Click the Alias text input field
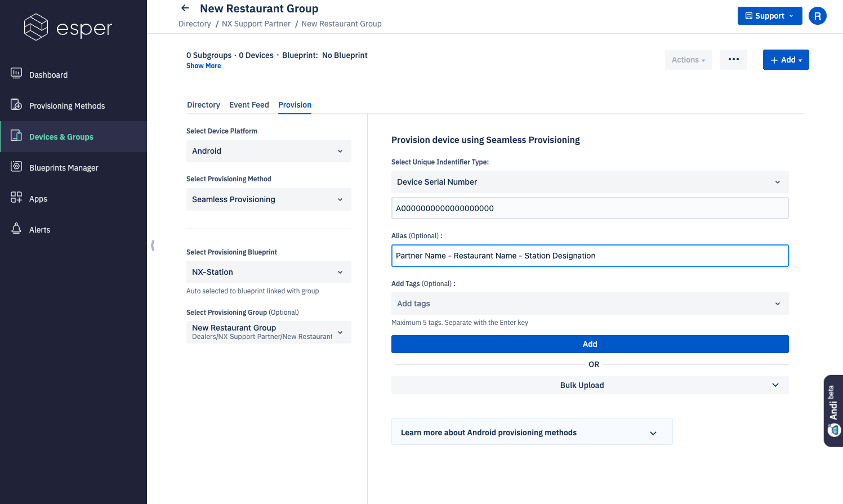This screenshot has height=504, width=843. pyautogui.click(x=590, y=256)
